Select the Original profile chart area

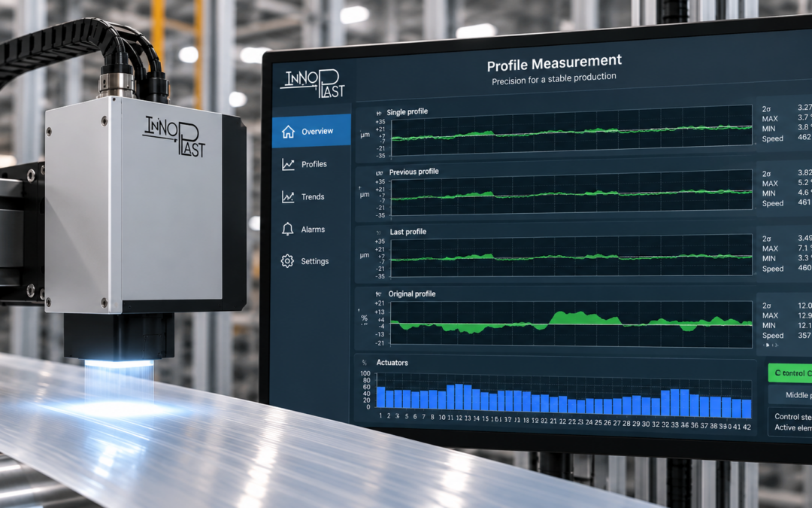tap(571, 324)
